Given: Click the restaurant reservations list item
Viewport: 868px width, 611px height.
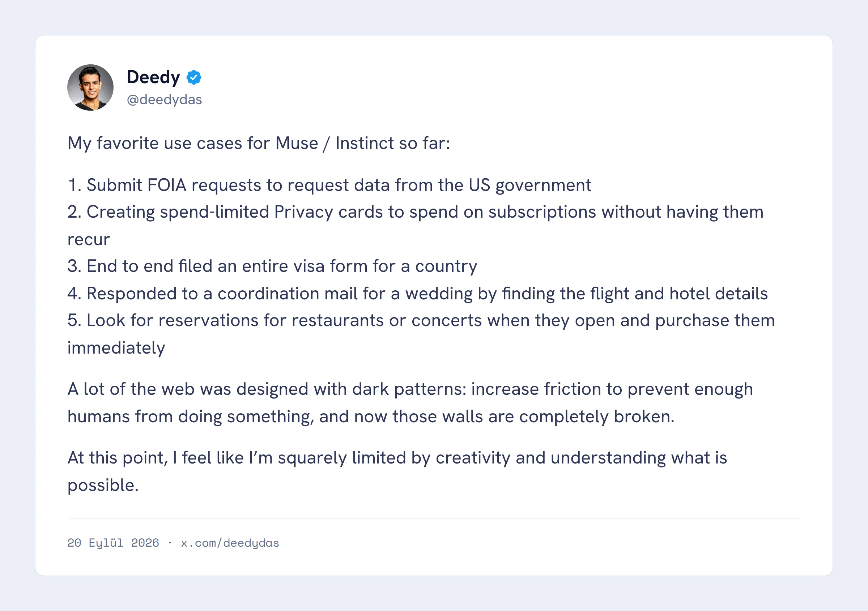Looking at the screenshot, I should 421,334.
